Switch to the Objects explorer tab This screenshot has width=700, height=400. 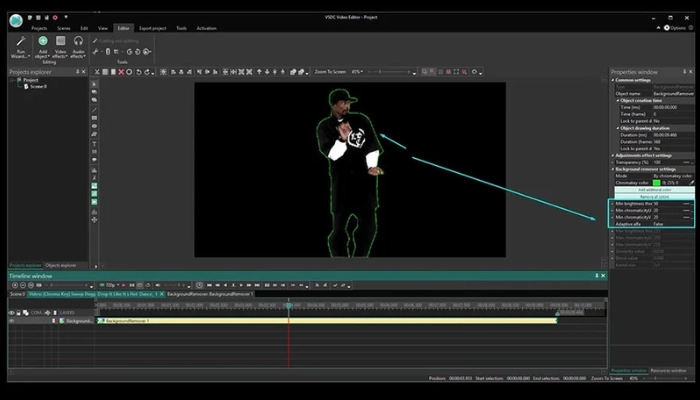[x=61, y=265]
